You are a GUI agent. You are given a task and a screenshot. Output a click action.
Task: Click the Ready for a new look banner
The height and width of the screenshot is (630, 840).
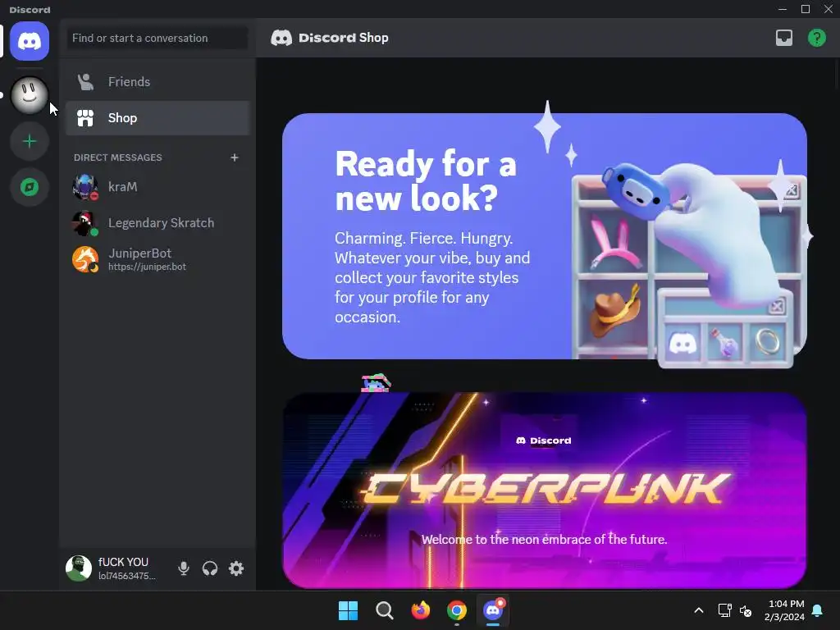[545, 236]
